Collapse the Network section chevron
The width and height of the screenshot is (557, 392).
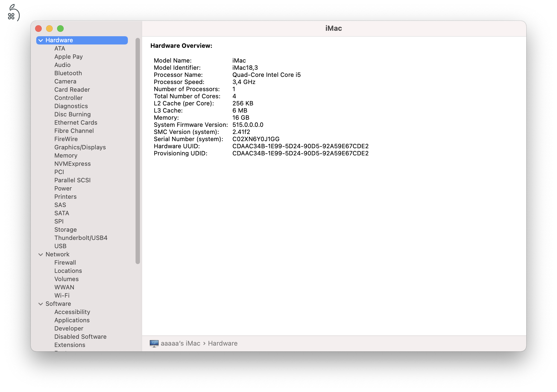[x=40, y=254]
